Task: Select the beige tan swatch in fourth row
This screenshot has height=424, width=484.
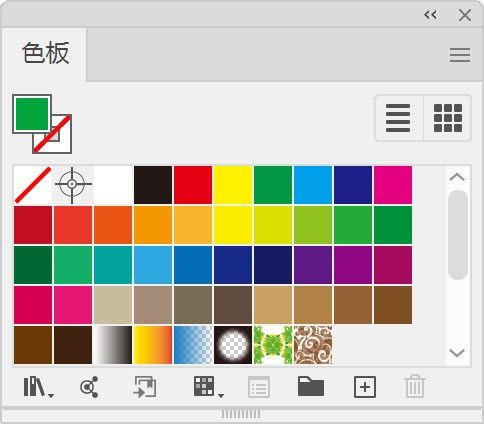Action: pyautogui.click(x=113, y=305)
